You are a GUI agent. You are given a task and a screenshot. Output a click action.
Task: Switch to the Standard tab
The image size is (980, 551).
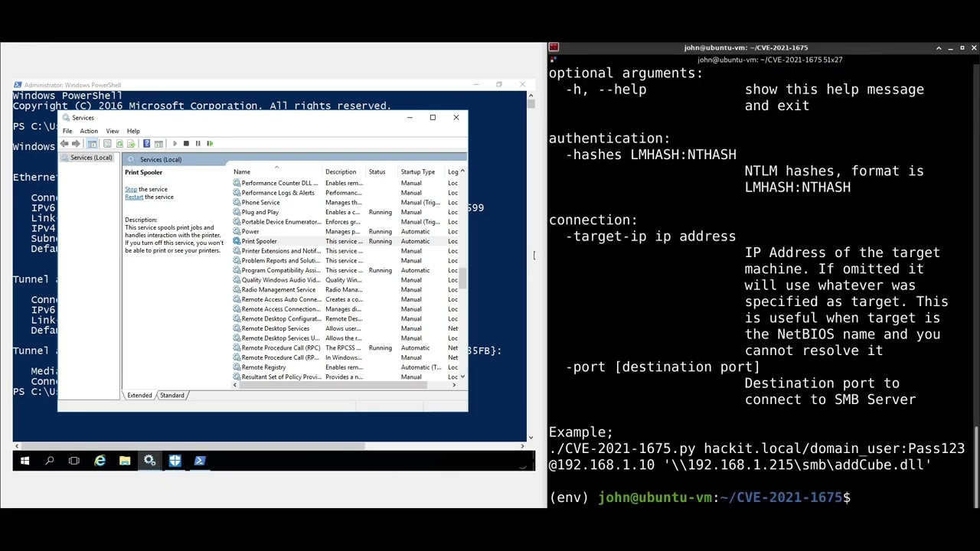click(x=171, y=396)
